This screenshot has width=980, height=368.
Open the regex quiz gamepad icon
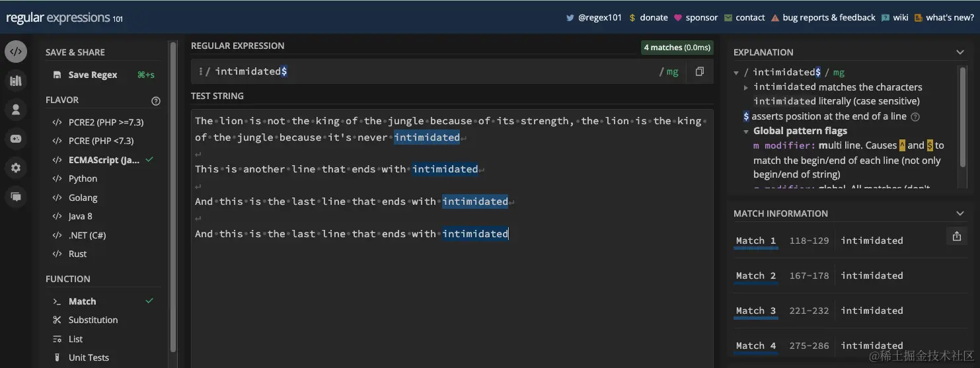point(16,139)
